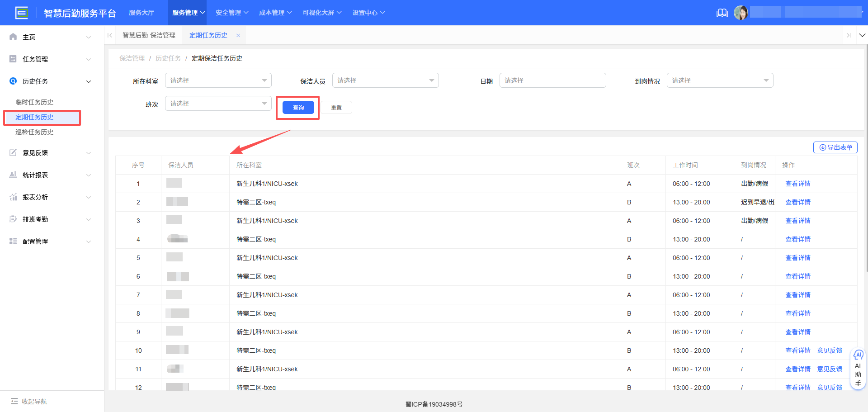Screen dimensions: 868x412
Task: Click the 报表分析 sidebar icon
Action: point(13,197)
